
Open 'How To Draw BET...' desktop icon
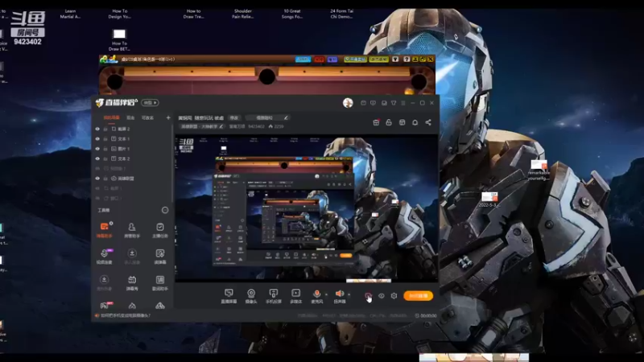pyautogui.click(x=119, y=39)
